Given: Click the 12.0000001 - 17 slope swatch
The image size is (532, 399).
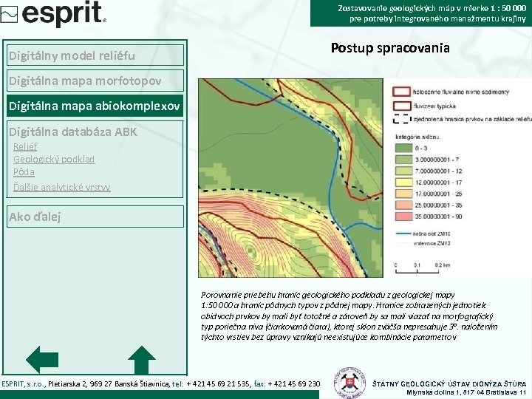Looking at the screenshot, I should click(403, 183).
